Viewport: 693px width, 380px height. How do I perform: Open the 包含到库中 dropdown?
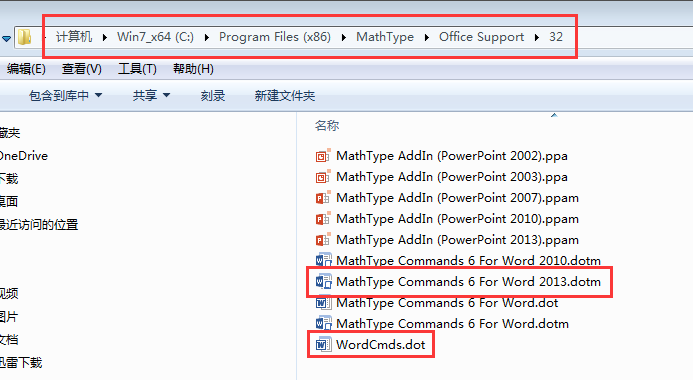tap(65, 95)
